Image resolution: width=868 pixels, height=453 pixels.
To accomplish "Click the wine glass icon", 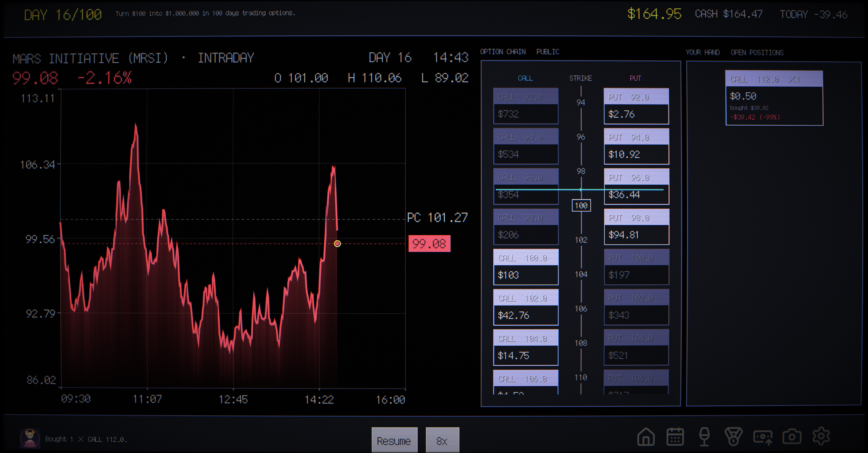I will pos(704,436).
